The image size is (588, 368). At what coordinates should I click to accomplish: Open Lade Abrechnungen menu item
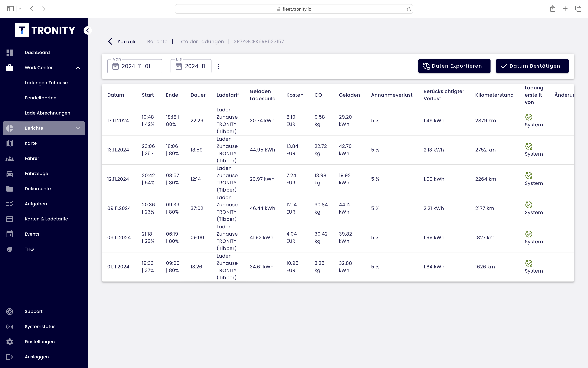pyautogui.click(x=47, y=113)
